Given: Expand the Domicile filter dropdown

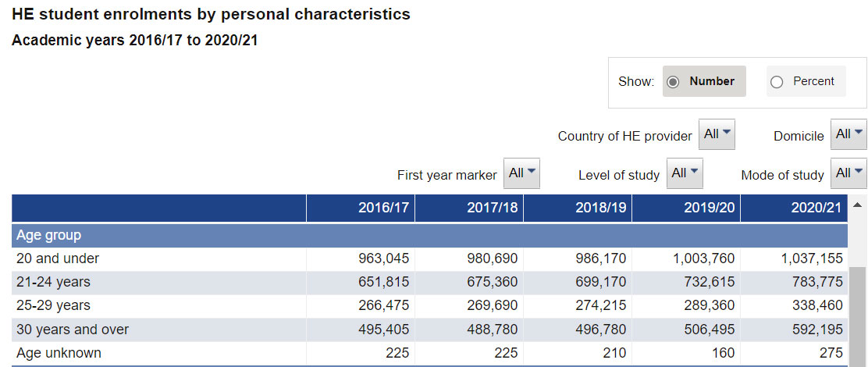Looking at the screenshot, I should point(848,134).
